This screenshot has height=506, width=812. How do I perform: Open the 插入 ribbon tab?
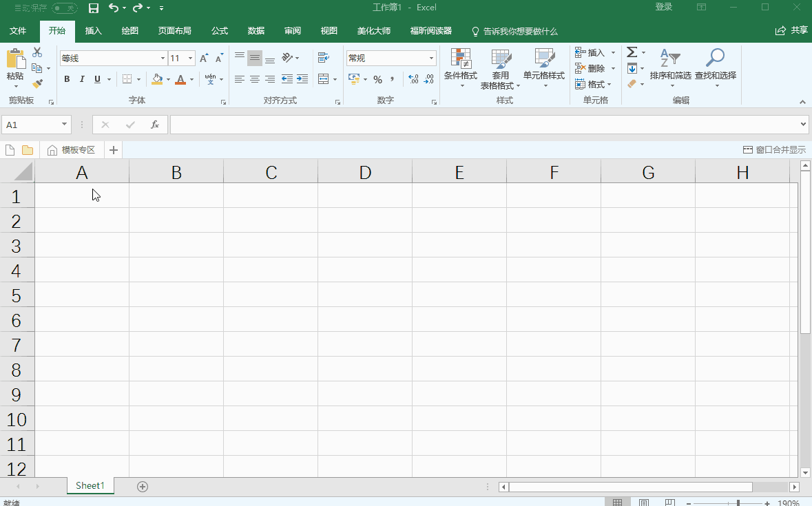[93, 31]
